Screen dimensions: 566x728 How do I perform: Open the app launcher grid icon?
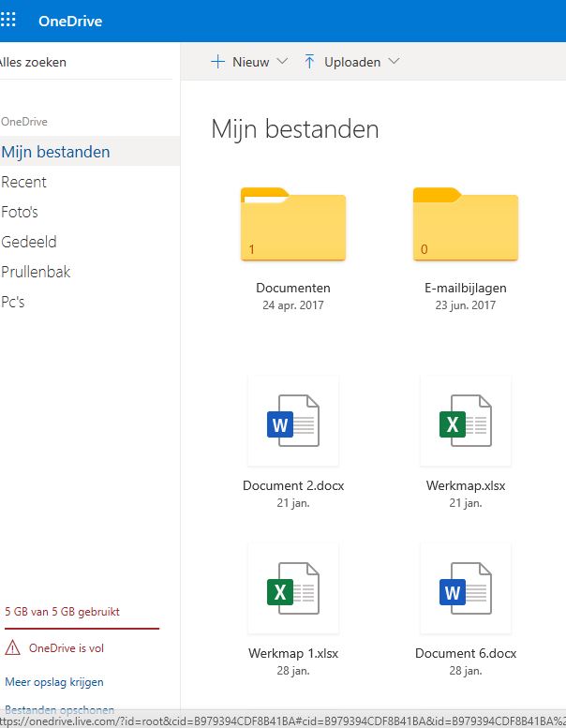(x=7, y=20)
